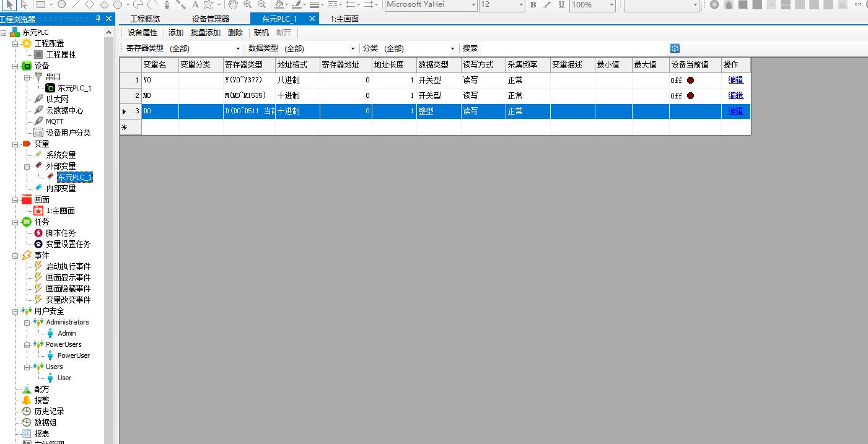Collapse the 串口 tree node
Image resolution: width=868 pixels, height=444 pixels.
point(27,77)
